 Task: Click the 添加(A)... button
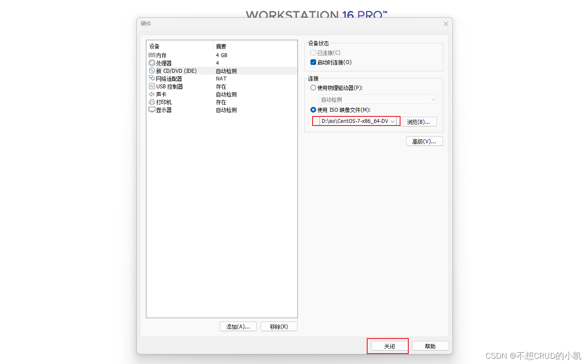(238, 327)
